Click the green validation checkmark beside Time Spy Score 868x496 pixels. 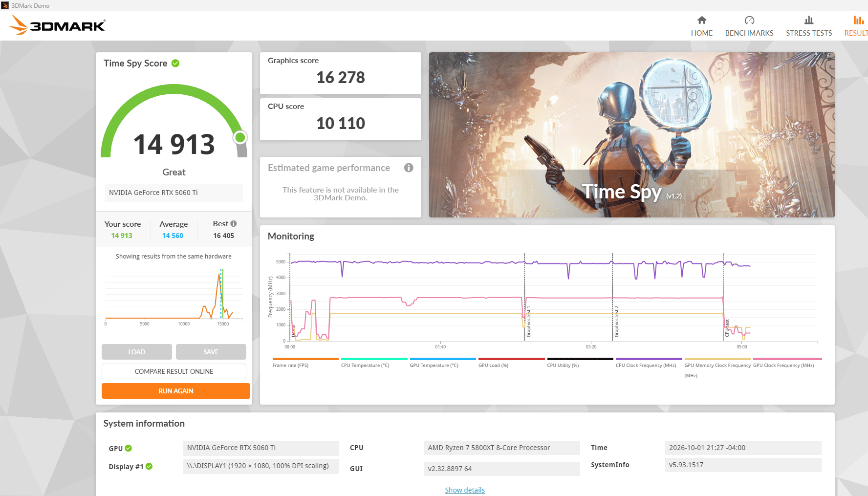175,63
